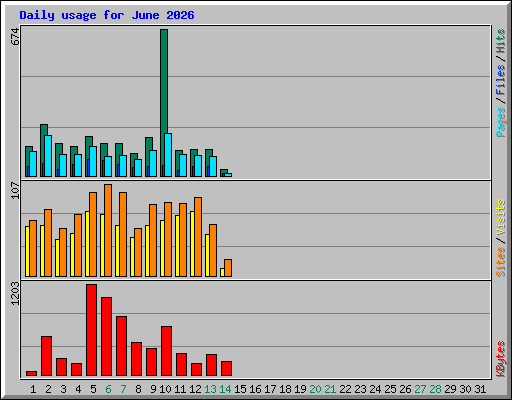The width and height of the screenshot is (512, 400).
Task: Click the red KBytes bar for day 7
Action: pyautogui.click(x=121, y=346)
